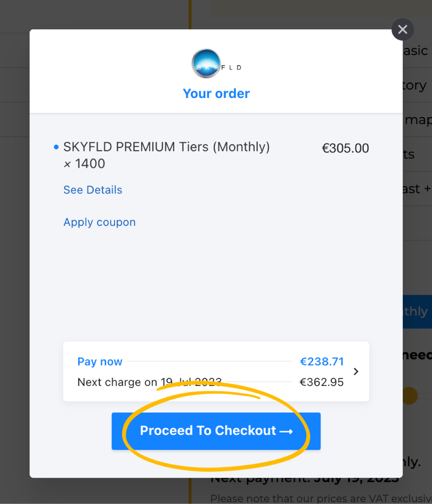Click the partially visible Basic plan label
The width and height of the screenshot is (432, 504).
415,51
